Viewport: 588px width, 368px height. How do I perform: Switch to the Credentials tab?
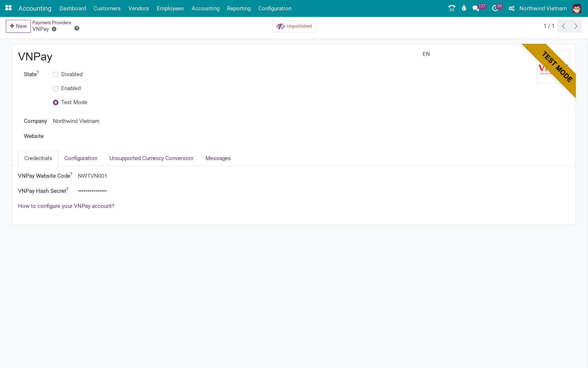[38, 158]
